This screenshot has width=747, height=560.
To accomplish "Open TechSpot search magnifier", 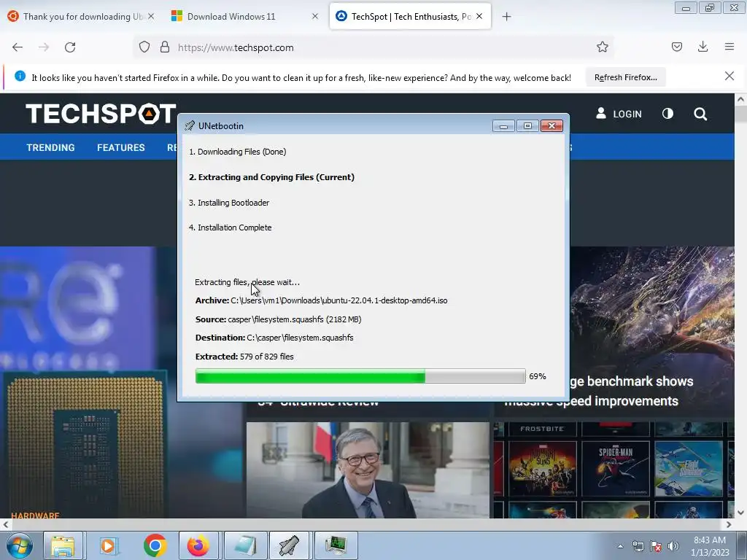I will point(700,114).
